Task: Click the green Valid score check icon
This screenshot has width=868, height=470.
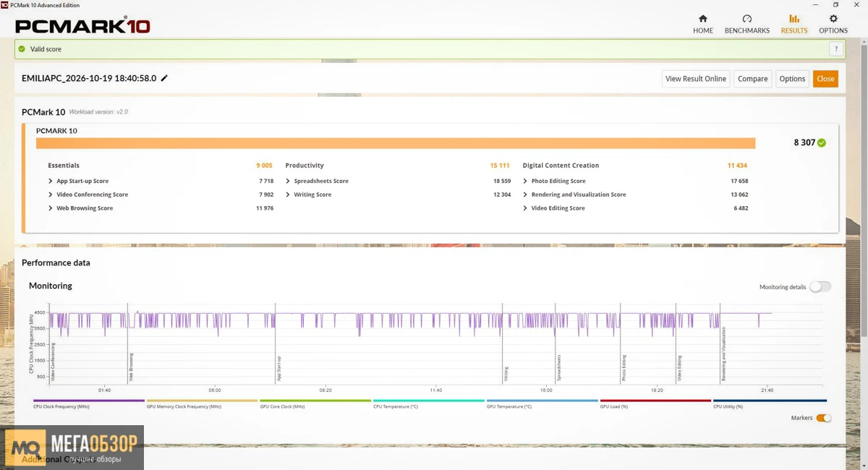Action: [x=22, y=49]
